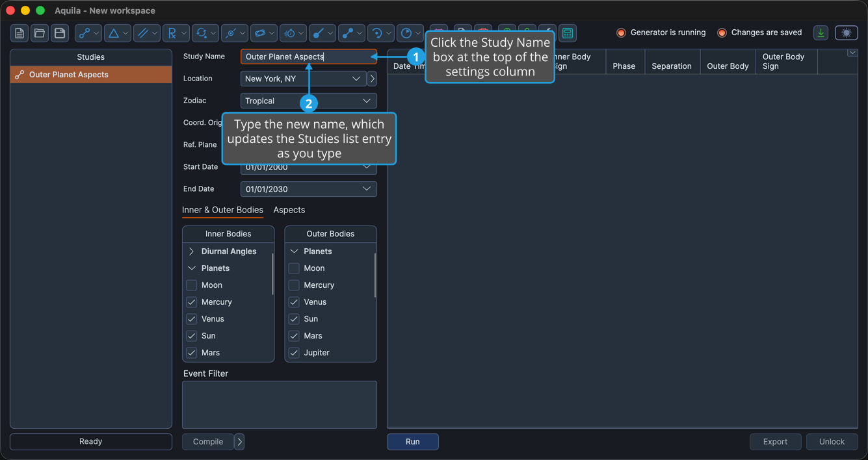
Task: Click the Outer Body column header
Action: coord(728,62)
